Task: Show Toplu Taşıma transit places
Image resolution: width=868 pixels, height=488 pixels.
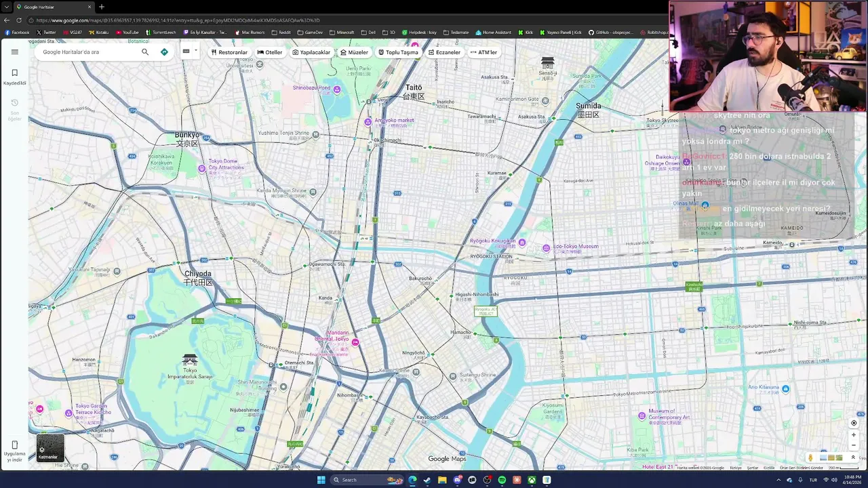Action: (x=399, y=52)
